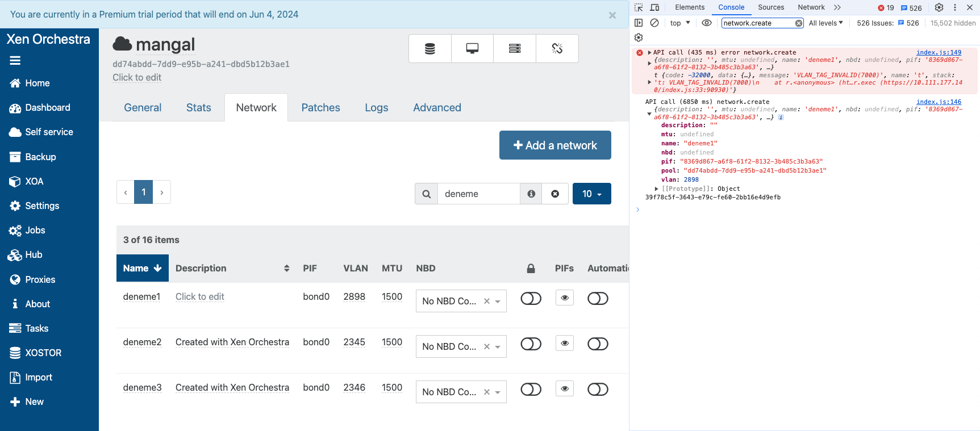Open Backup in the sidebar

[x=32, y=157]
